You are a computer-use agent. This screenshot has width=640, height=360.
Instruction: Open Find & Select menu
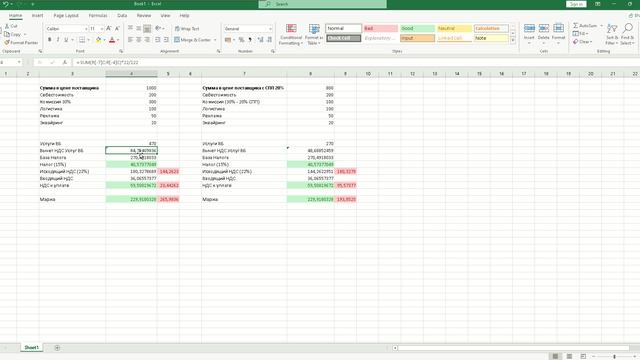(x=628, y=33)
